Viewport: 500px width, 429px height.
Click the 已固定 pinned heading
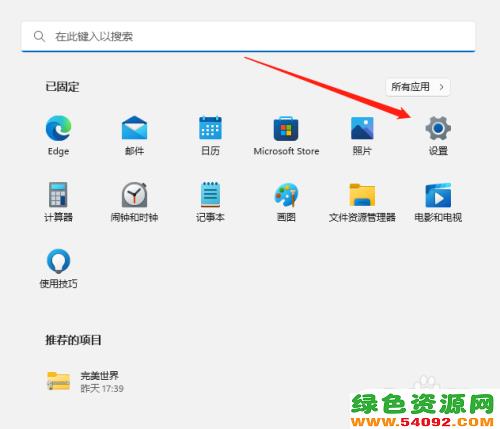click(62, 87)
